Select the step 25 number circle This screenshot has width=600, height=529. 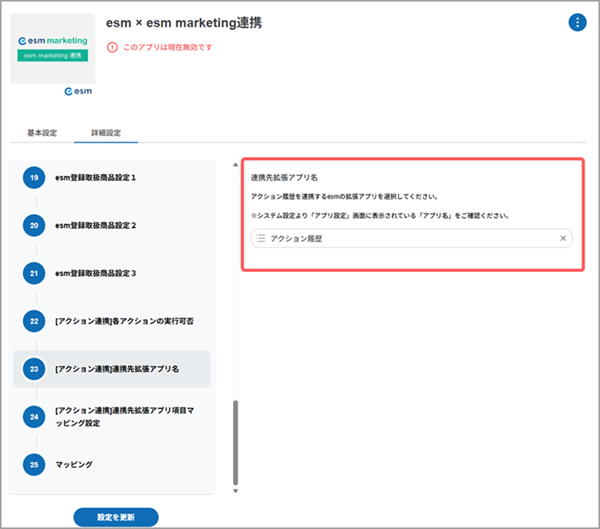[x=34, y=465]
